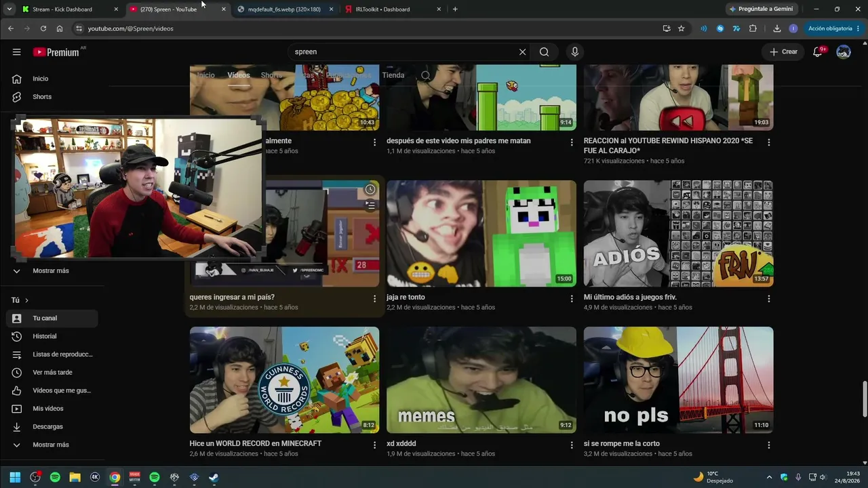Run search with the magnifier button

[545, 52]
